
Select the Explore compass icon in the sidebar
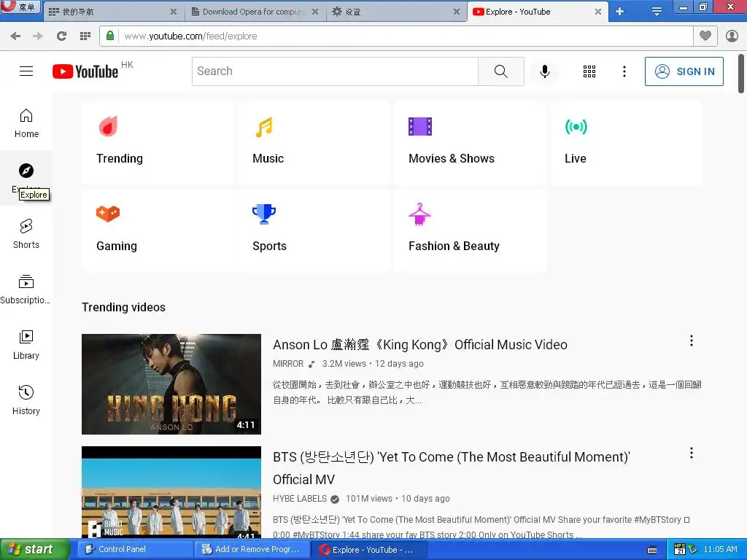tap(26, 171)
